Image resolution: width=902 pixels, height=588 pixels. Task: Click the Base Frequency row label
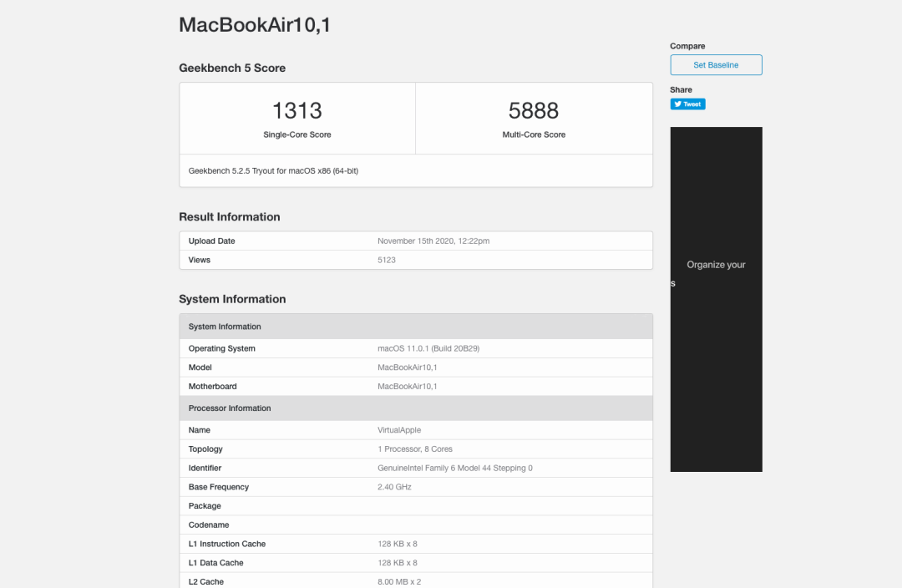(x=219, y=487)
